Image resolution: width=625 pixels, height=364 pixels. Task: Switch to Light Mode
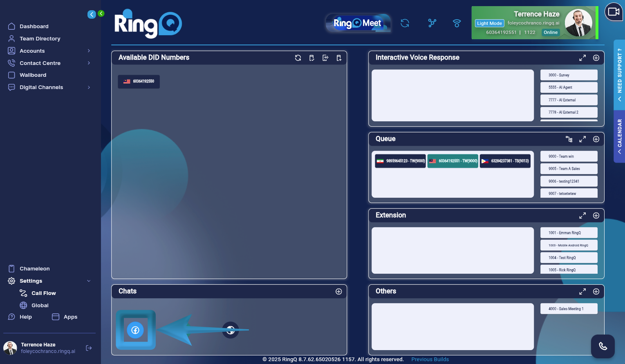489,23
